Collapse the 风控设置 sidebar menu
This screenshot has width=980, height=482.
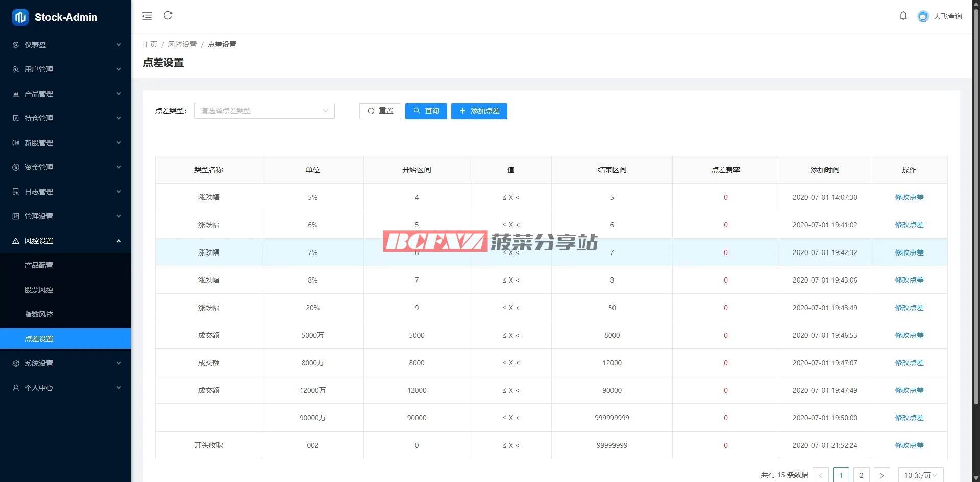coord(65,241)
